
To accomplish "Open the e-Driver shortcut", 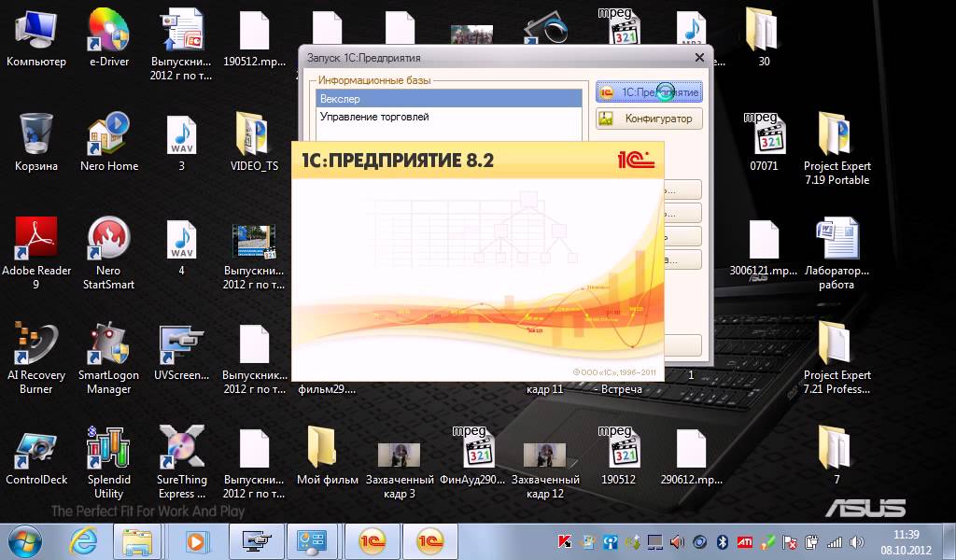I will 109,37.
